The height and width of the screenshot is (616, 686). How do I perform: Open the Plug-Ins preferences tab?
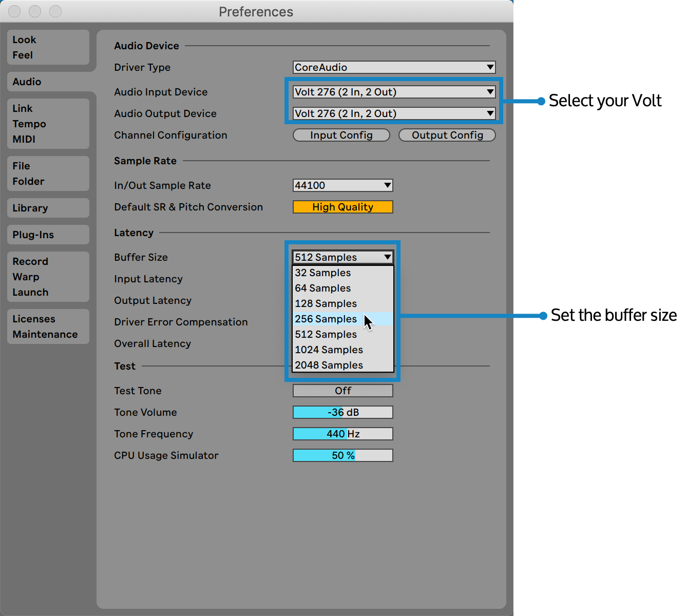(x=48, y=235)
